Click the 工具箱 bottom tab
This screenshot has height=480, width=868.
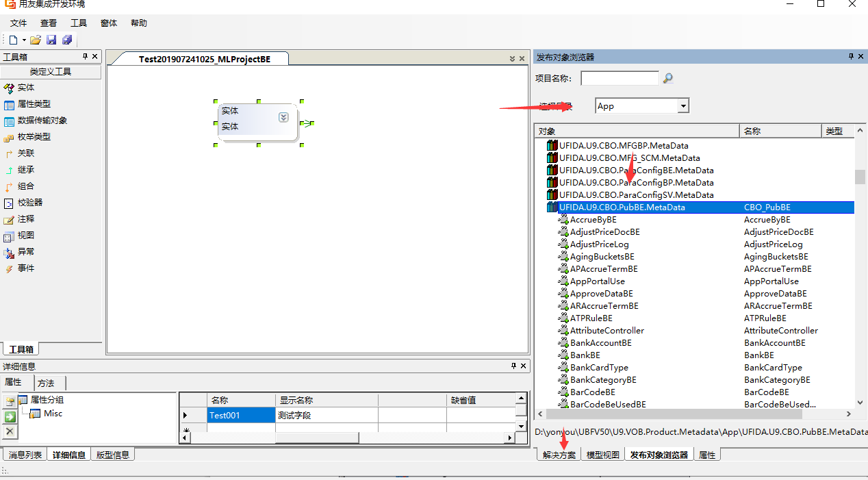click(x=21, y=349)
